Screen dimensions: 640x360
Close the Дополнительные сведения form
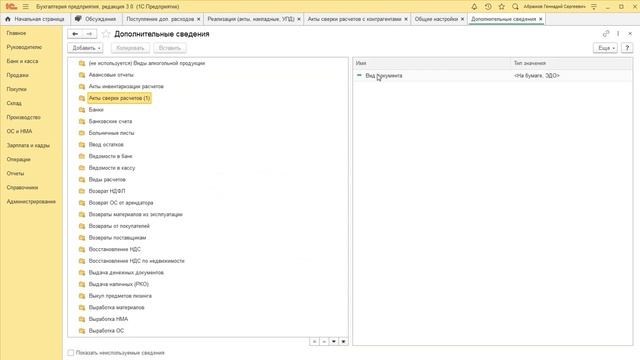[x=630, y=33]
